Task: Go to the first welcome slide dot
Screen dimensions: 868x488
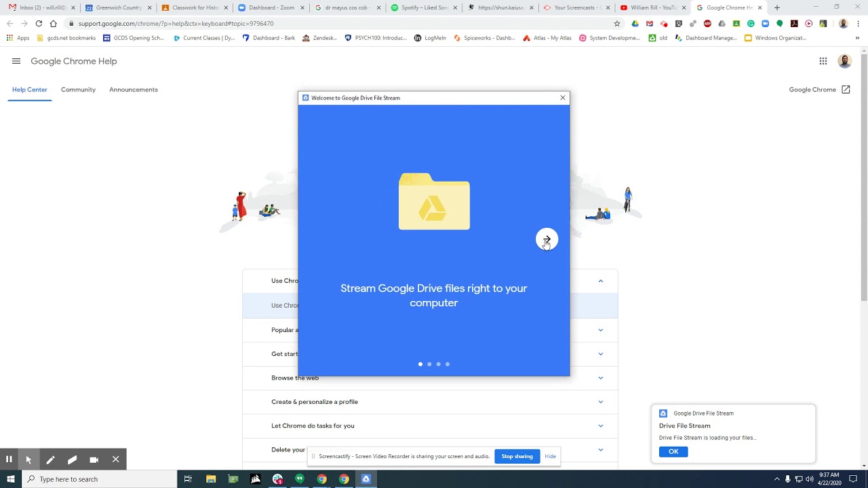Action: click(x=420, y=364)
